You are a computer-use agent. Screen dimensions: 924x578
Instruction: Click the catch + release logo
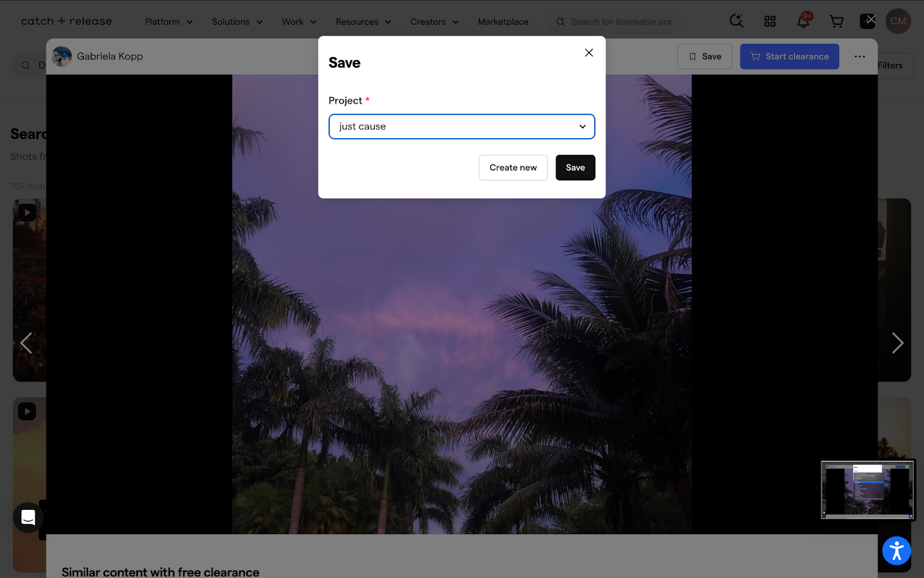tap(66, 21)
